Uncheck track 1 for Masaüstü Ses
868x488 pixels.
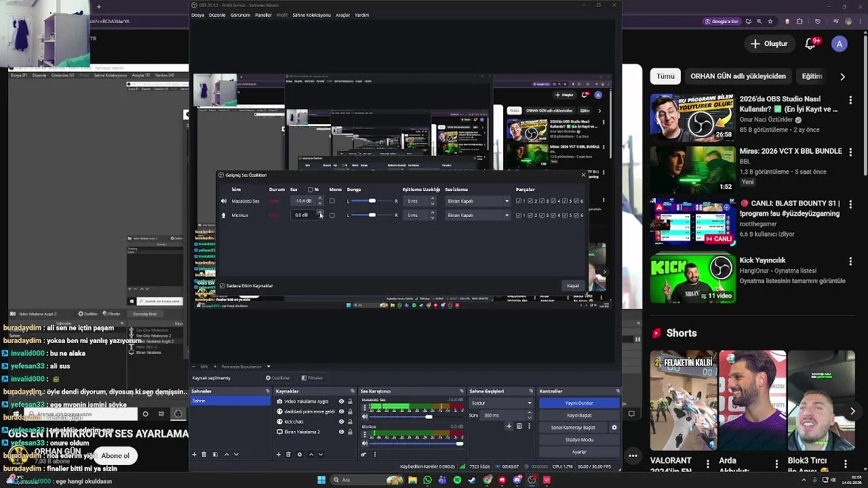519,201
